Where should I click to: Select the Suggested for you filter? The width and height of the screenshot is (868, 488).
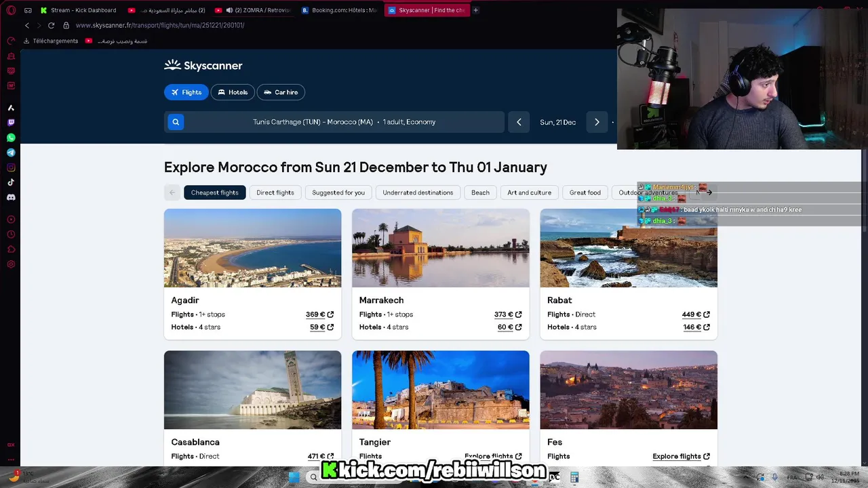(338, 192)
